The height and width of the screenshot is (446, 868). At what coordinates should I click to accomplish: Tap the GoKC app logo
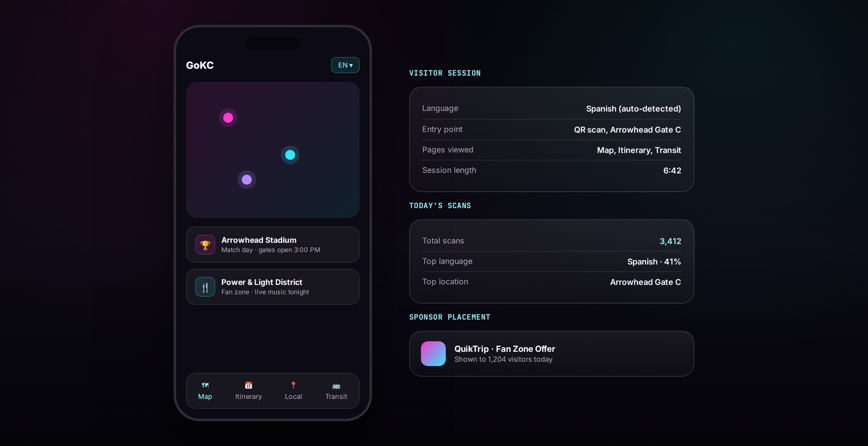200,65
